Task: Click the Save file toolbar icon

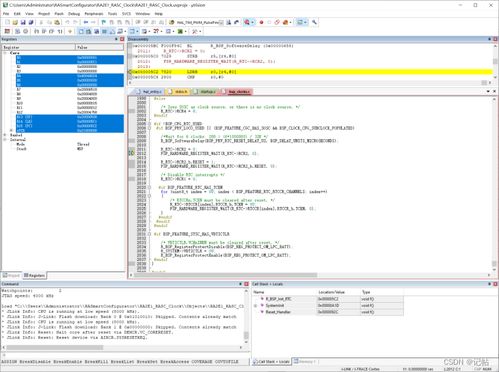Action: tap(23, 22)
